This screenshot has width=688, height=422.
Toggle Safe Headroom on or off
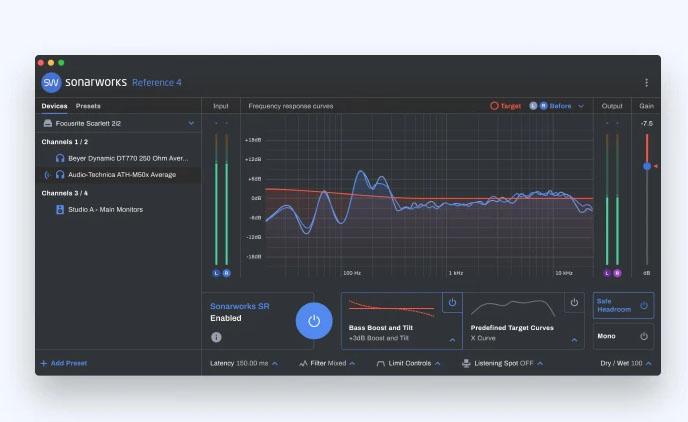pyautogui.click(x=643, y=305)
